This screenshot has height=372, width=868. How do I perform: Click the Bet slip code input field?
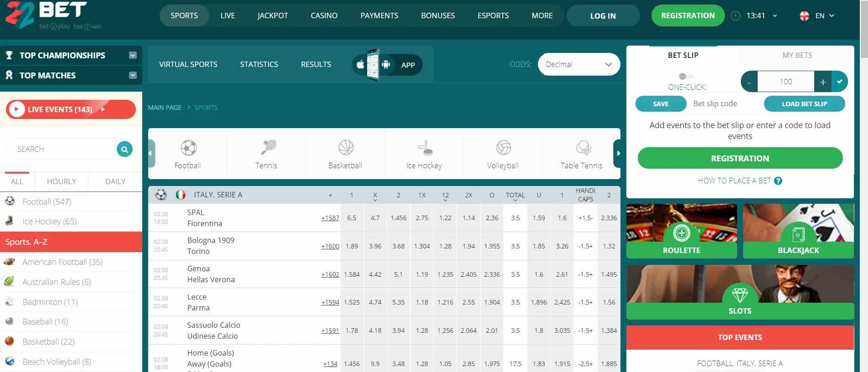click(724, 104)
